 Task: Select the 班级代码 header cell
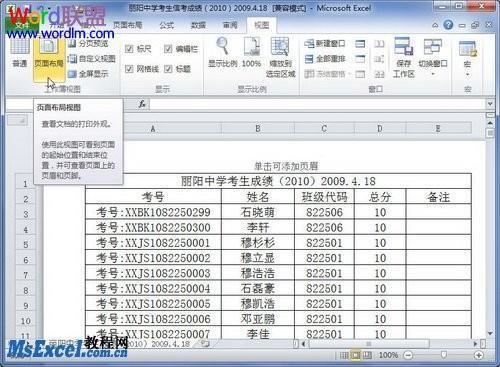tap(324, 197)
